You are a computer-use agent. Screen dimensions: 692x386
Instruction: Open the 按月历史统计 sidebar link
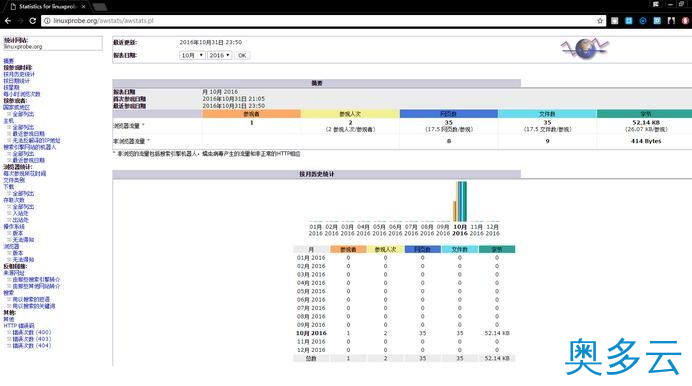click(x=19, y=74)
